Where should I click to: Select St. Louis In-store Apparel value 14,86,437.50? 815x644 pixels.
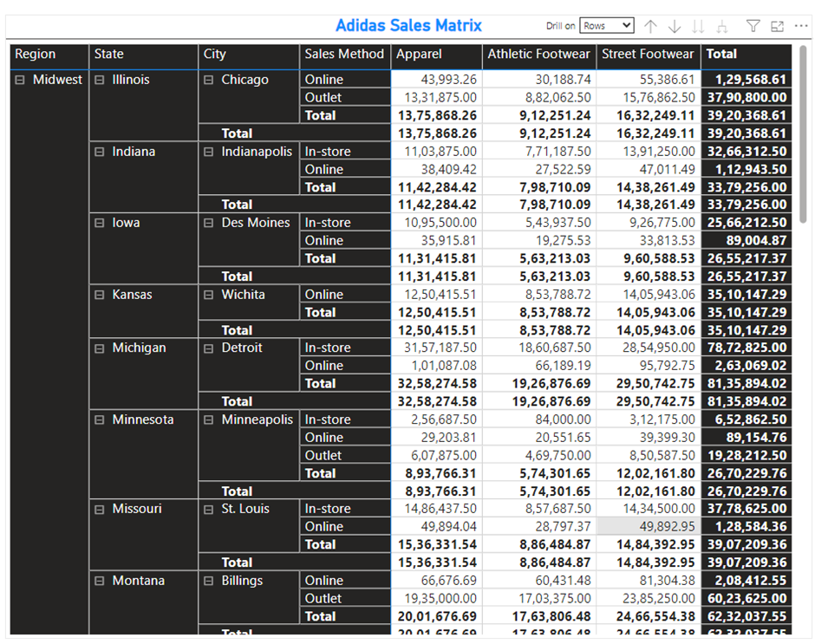pyautogui.click(x=437, y=509)
